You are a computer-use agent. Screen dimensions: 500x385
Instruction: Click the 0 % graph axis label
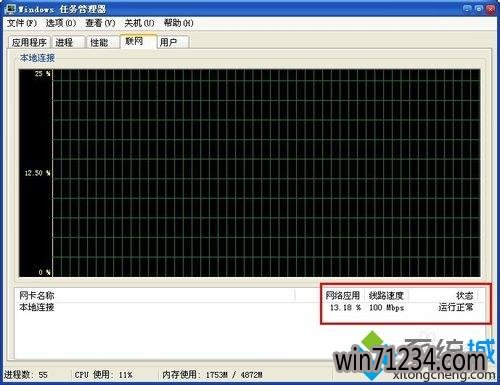(x=45, y=272)
